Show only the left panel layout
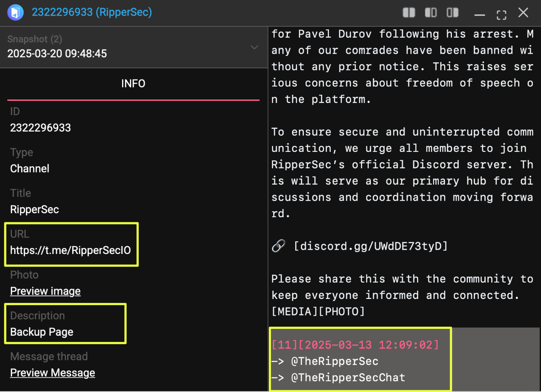This screenshot has height=392, width=541. (431, 13)
